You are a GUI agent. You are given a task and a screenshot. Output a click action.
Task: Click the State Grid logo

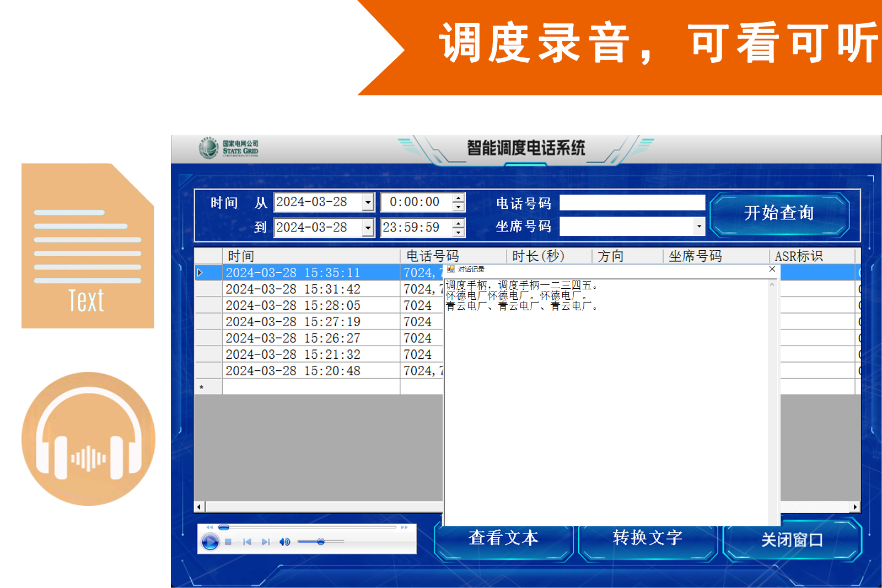coord(228,148)
